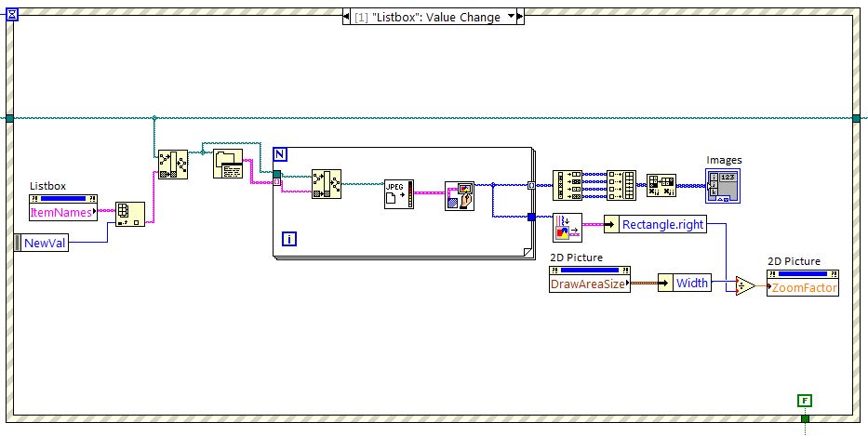Click the pink auto-indexing input tunnel on For Loop
The image size is (868, 436).
(x=277, y=182)
